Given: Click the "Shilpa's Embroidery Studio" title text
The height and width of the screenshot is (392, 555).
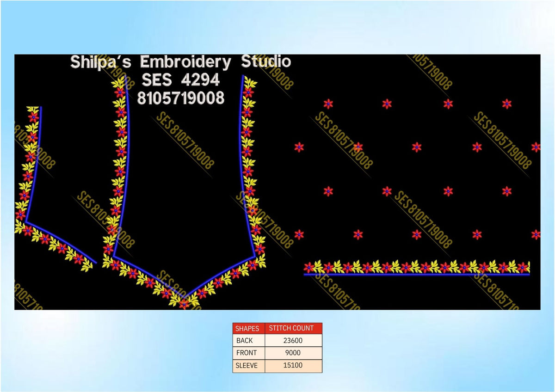Looking at the screenshot, I should click(180, 62).
